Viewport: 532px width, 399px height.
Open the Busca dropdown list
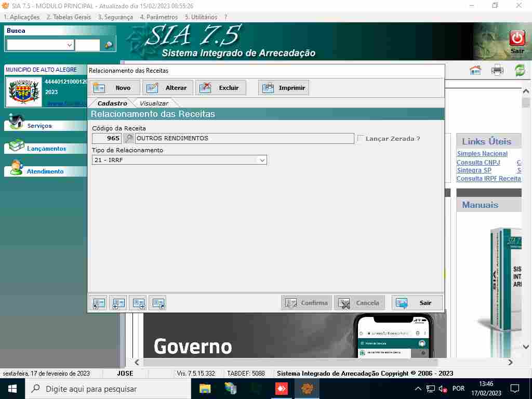click(70, 45)
